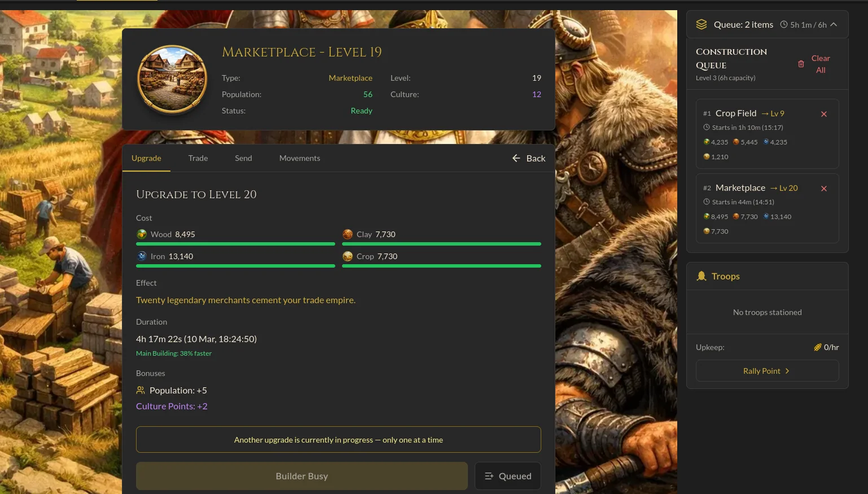
Task: Go back using the Back button
Action: coord(529,158)
